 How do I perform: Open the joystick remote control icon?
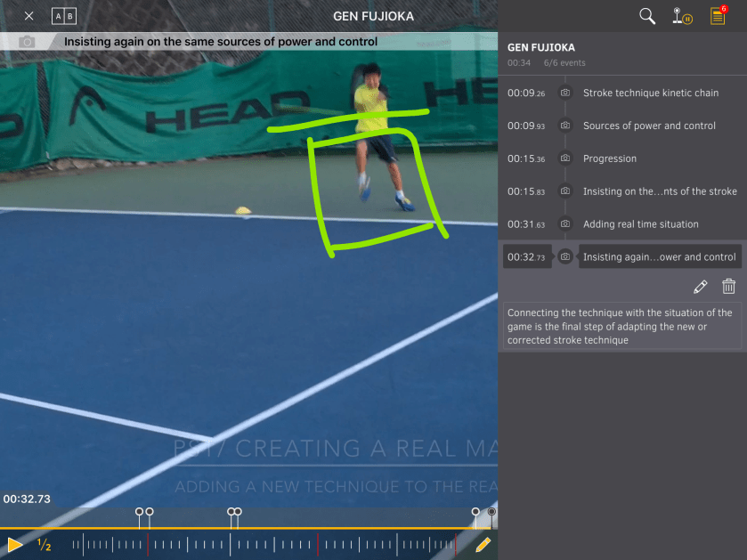[682, 16]
